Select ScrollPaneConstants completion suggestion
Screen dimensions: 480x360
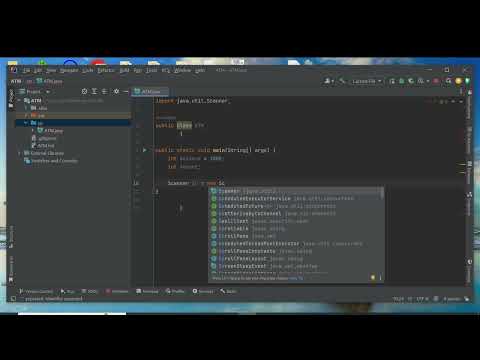295,251
